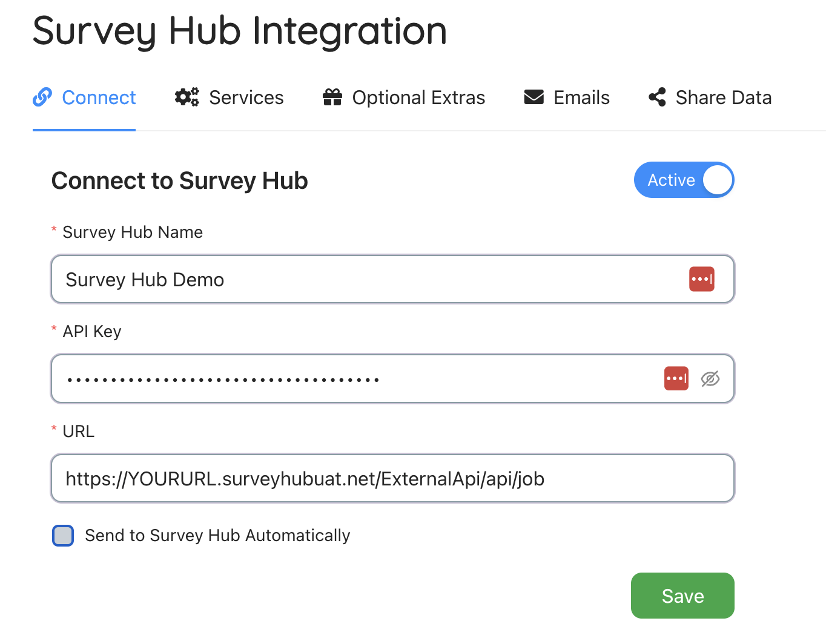Reveal the API Key with the eye icon
The width and height of the screenshot is (826, 644).
coord(710,379)
